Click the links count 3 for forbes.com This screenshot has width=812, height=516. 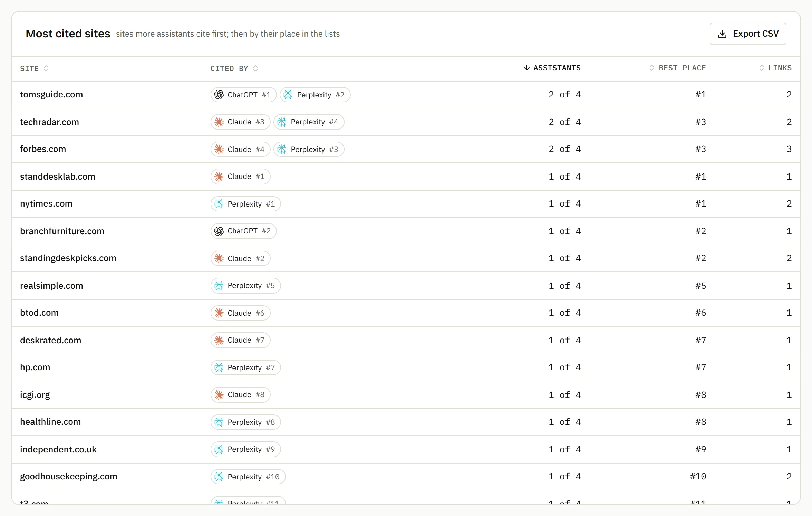[789, 149]
